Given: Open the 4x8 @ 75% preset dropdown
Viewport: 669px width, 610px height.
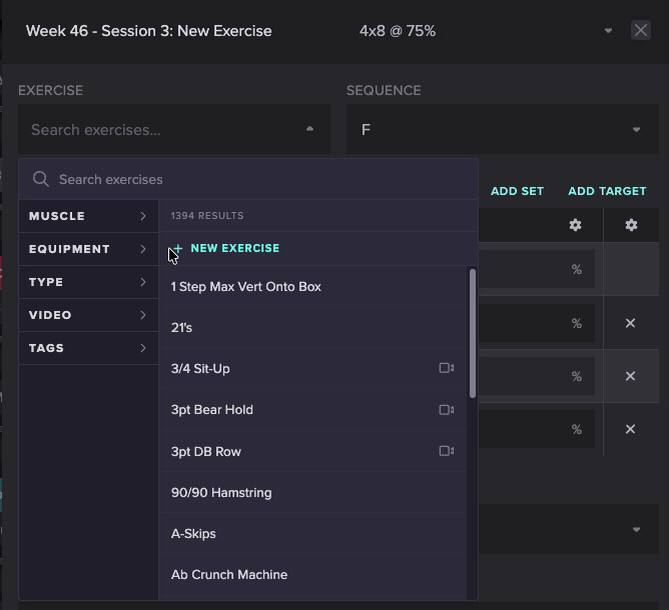Looking at the screenshot, I should pyautogui.click(x=608, y=31).
